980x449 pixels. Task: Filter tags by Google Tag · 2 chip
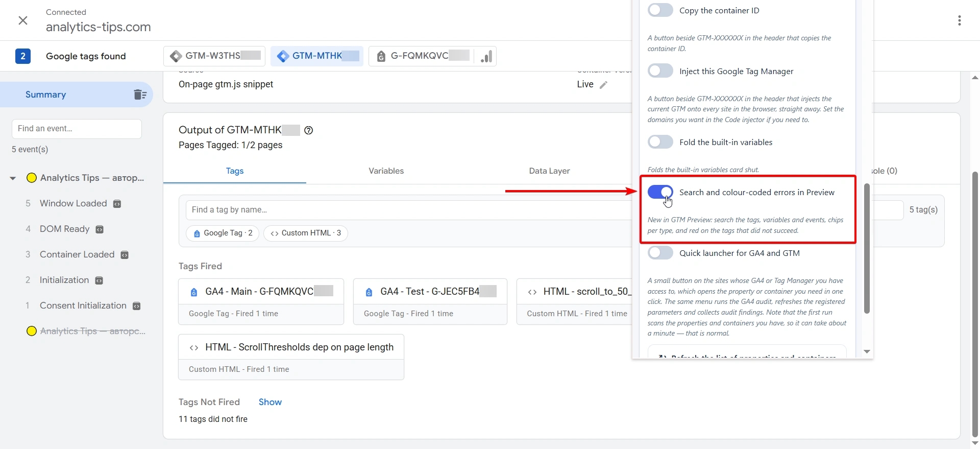tap(223, 233)
